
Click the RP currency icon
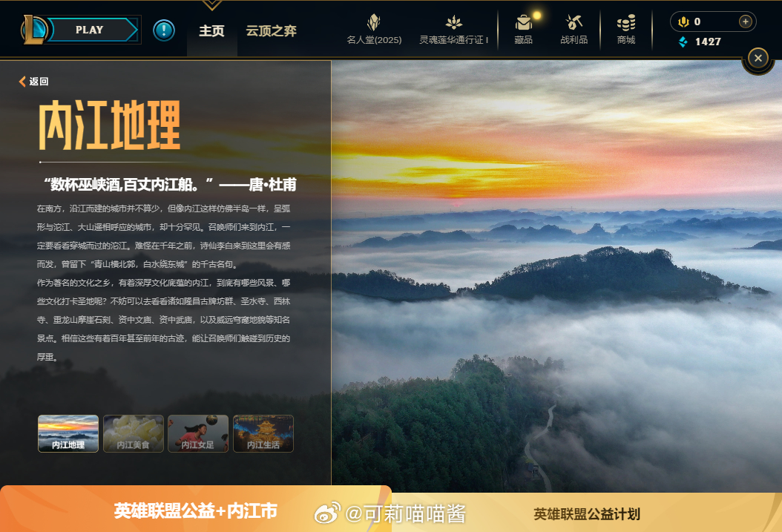click(x=683, y=22)
